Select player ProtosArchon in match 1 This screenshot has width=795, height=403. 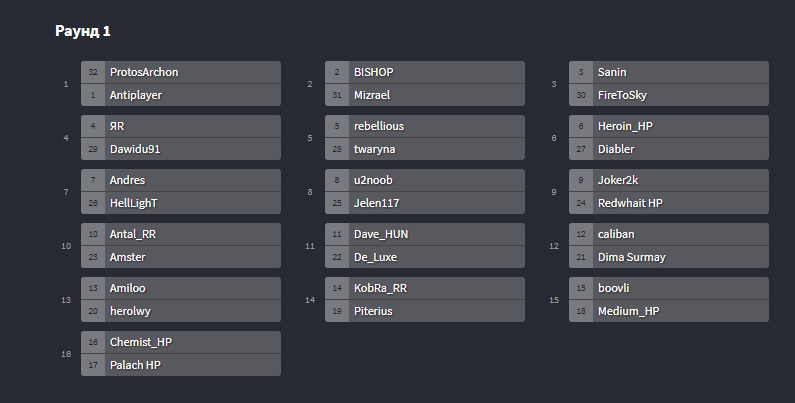tap(180, 72)
